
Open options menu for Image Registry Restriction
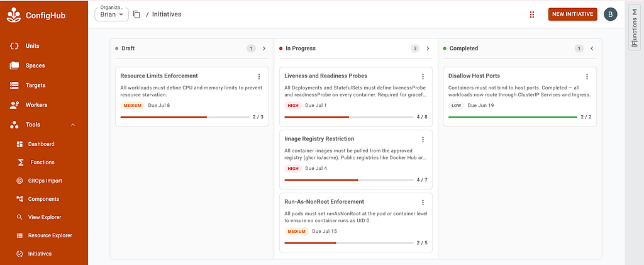[x=423, y=140]
